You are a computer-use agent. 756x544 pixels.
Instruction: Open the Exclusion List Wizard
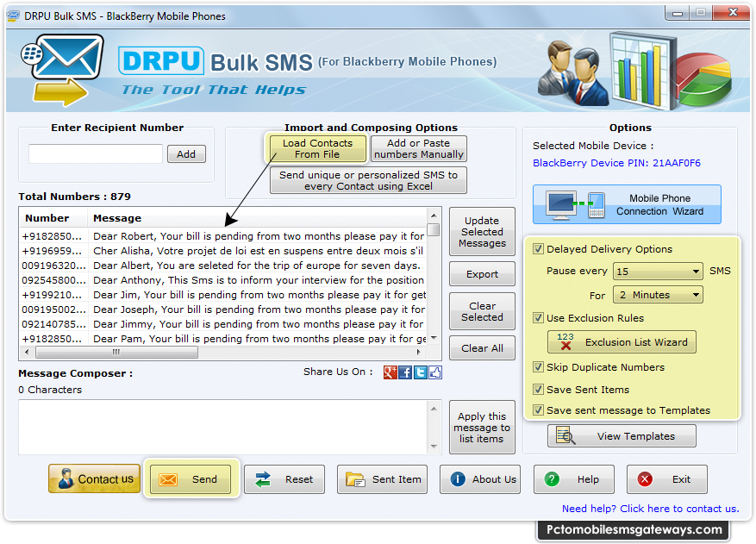tap(622, 342)
